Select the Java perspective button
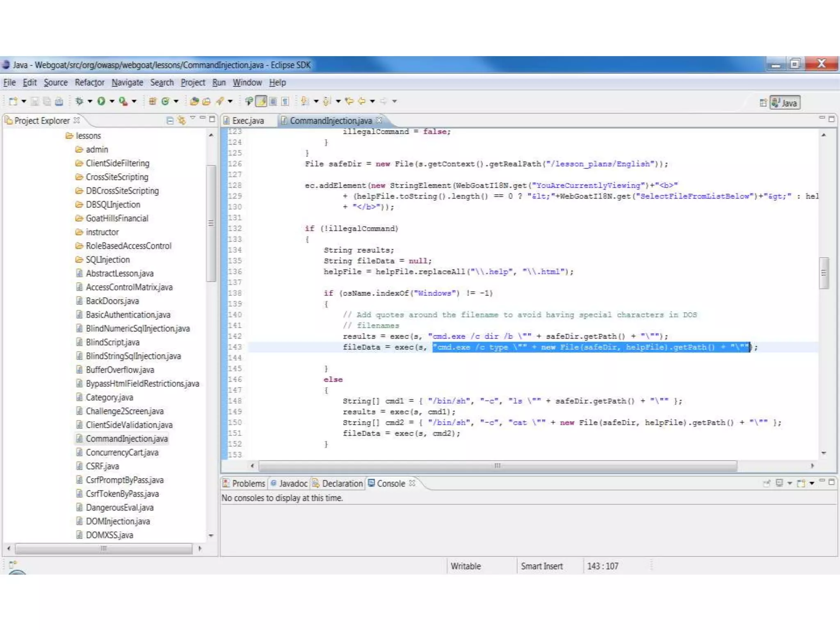 click(785, 103)
